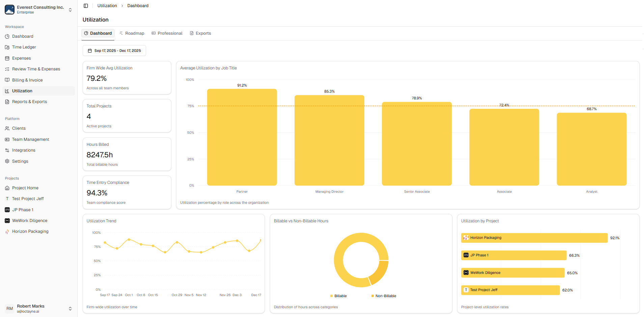
Task: Expand the Robert Marks user menu
Action: 70,309
